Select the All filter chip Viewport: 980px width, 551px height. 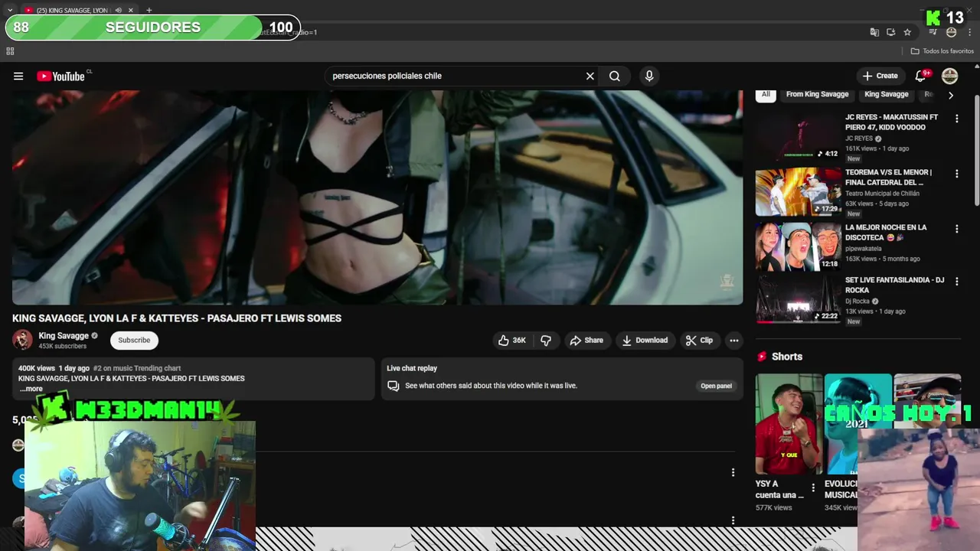[x=766, y=94]
